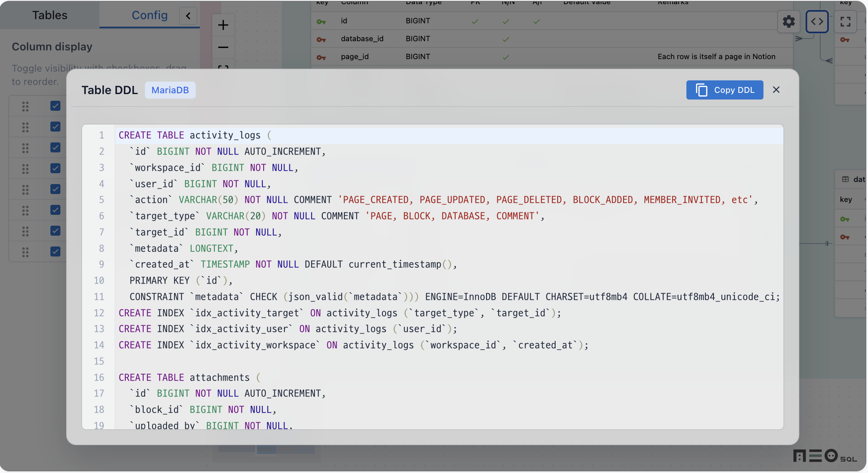
Task: Click the third row drag handle
Action: (25, 148)
